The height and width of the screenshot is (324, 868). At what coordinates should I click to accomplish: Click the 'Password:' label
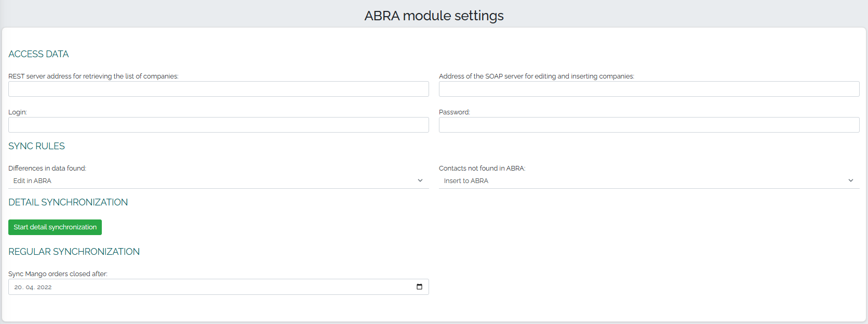pos(455,112)
